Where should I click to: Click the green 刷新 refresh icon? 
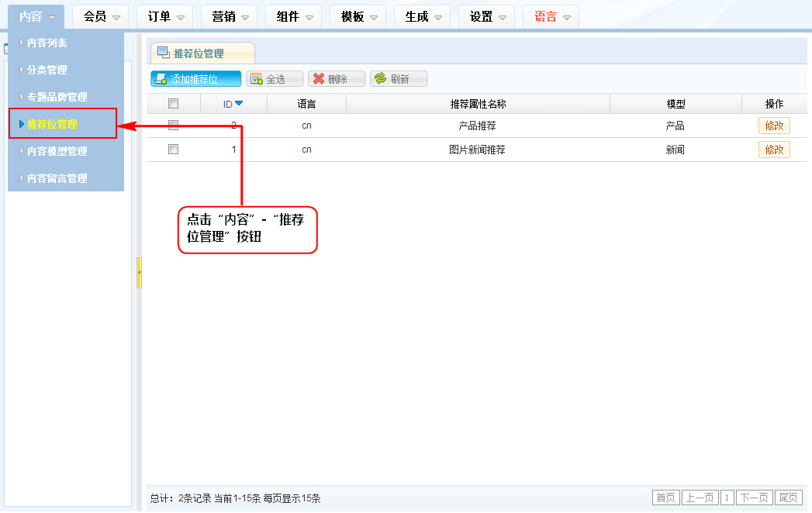pyautogui.click(x=380, y=79)
